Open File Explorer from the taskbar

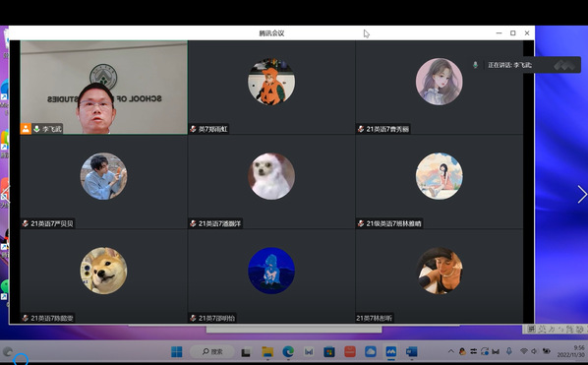[x=267, y=351]
